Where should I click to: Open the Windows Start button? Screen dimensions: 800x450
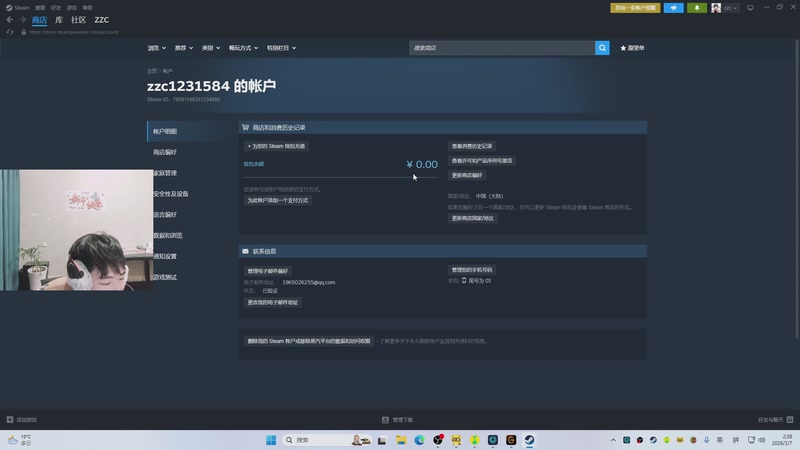[x=271, y=440]
